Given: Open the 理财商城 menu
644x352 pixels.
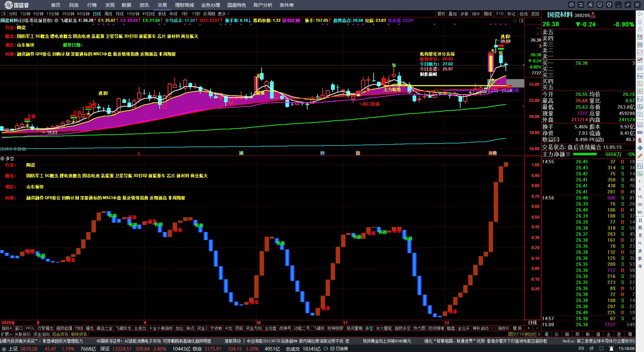Looking at the screenshot, I should tap(184, 5).
